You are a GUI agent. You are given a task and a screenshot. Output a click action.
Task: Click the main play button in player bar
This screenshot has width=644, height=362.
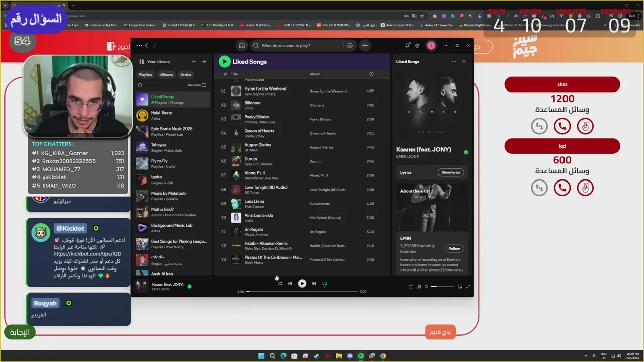tap(302, 284)
